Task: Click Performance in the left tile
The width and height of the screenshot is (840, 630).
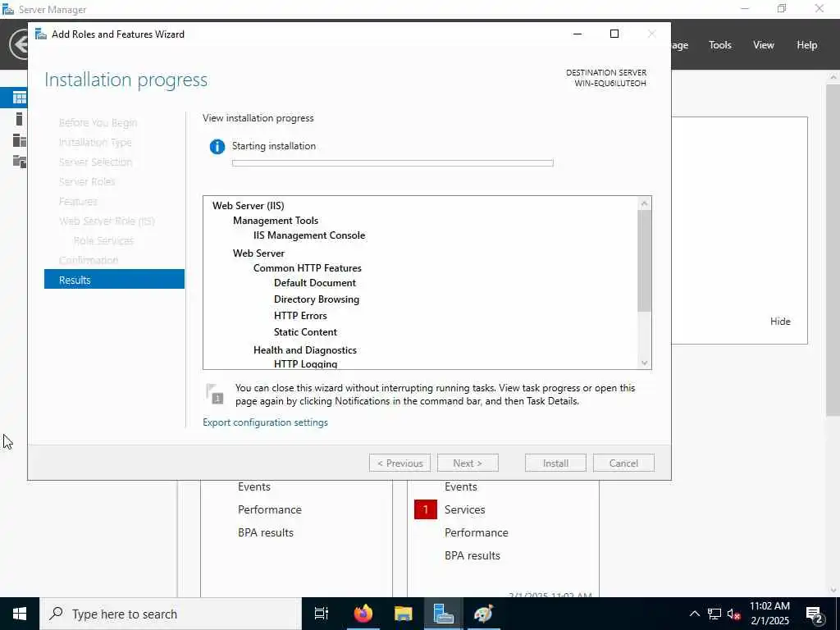Action: [x=269, y=510]
